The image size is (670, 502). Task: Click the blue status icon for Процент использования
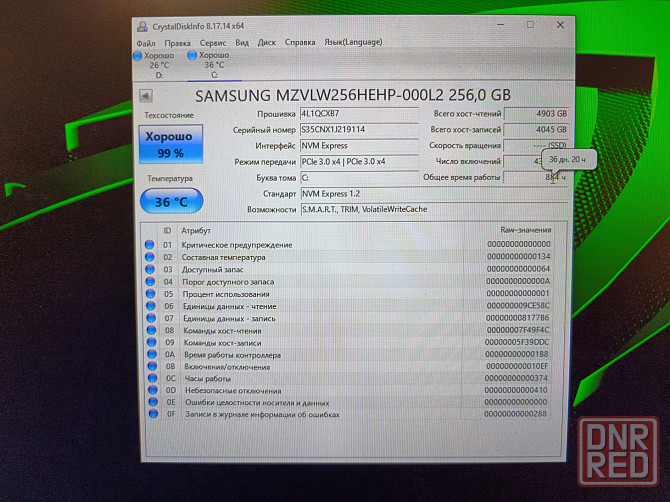tap(150, 294)
